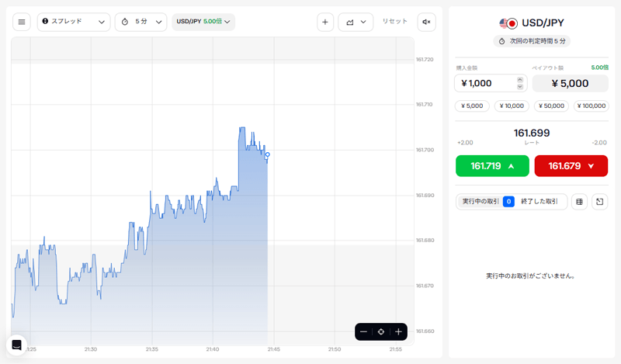Open the chat support bubble
The width and height of the screenshot is (621, 364).
16,345
